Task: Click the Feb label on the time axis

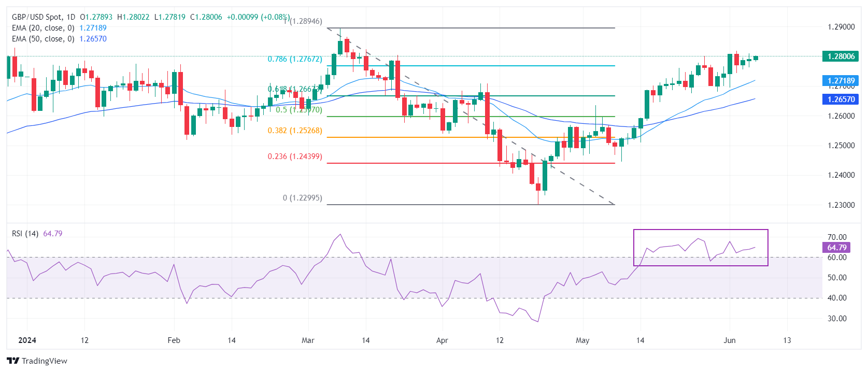Action: 174,340
